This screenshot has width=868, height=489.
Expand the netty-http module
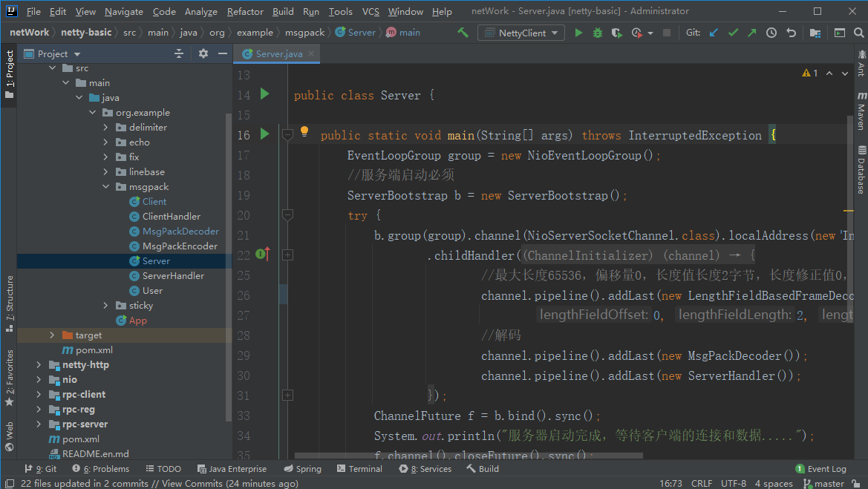pyautogui.click(x=39, y=364)
